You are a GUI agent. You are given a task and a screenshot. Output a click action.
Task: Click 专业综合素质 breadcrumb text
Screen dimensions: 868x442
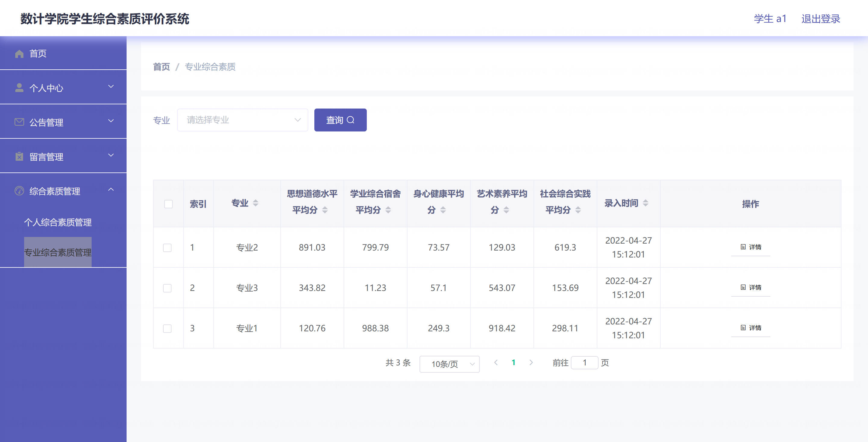click(210, 67)
